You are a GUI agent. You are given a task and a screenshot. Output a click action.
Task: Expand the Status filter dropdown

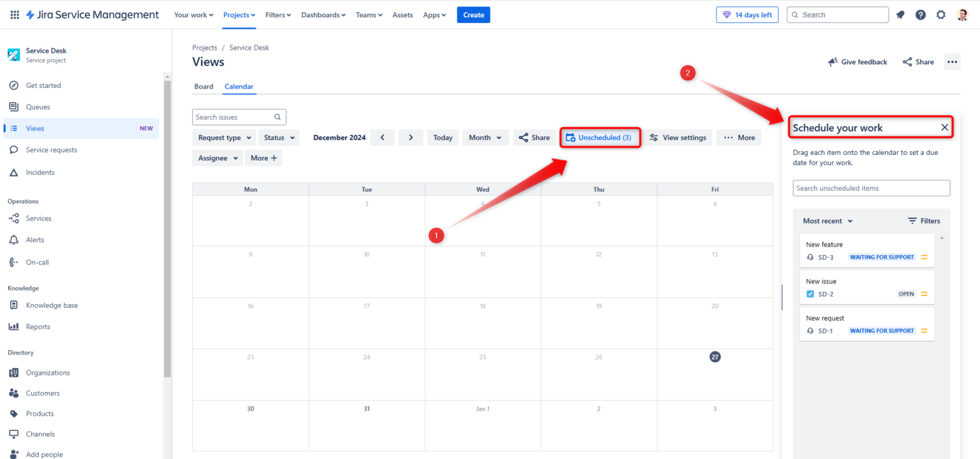pyautogui.click(x=279, y=137)
